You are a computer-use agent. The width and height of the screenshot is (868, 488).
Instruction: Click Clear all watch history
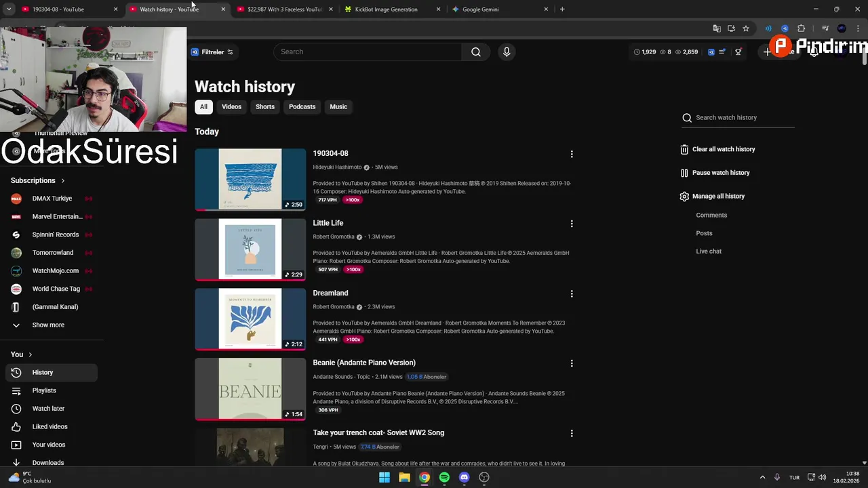click(x=724, y=149)
